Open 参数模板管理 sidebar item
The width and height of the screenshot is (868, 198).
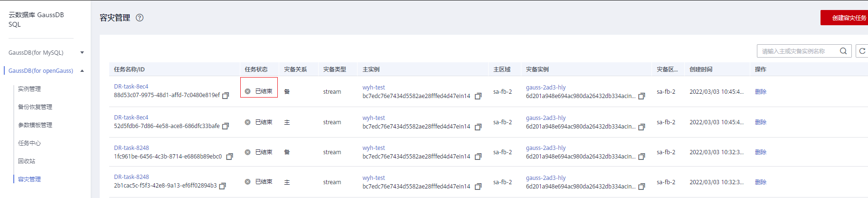point(35,125)
